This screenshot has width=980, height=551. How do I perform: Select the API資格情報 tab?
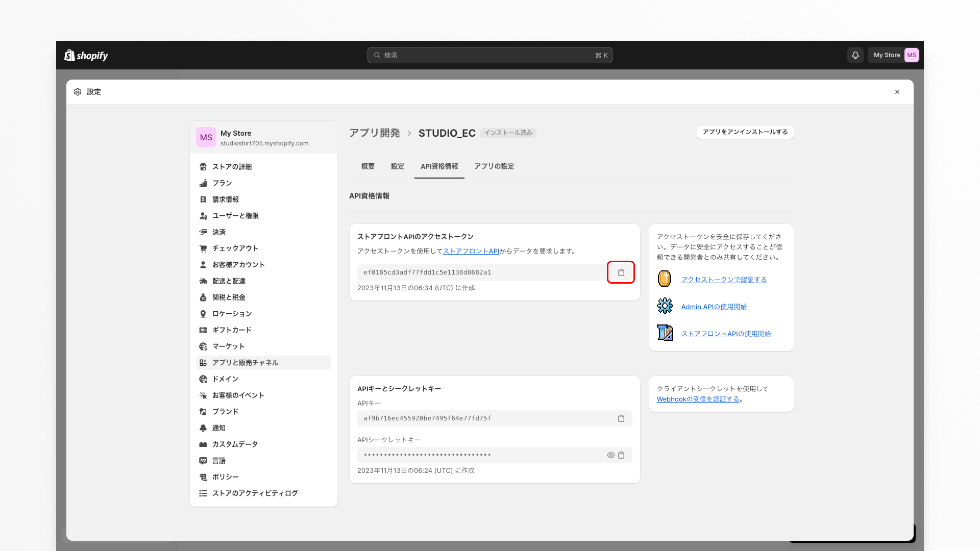tap(439, 166)
